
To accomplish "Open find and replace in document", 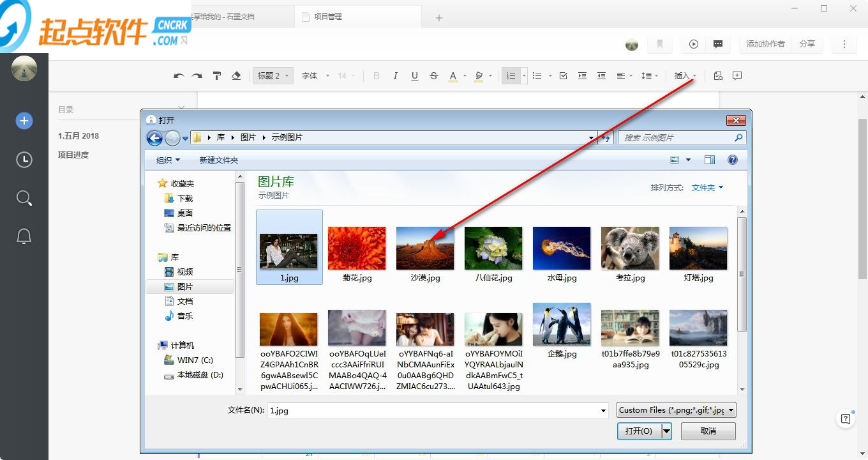I will coord(718,76).
